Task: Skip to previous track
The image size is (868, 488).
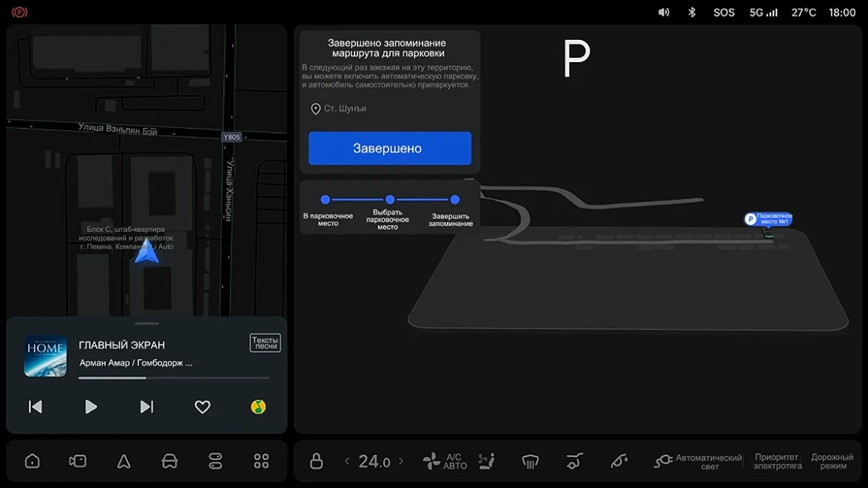Action: pos(36,407)
